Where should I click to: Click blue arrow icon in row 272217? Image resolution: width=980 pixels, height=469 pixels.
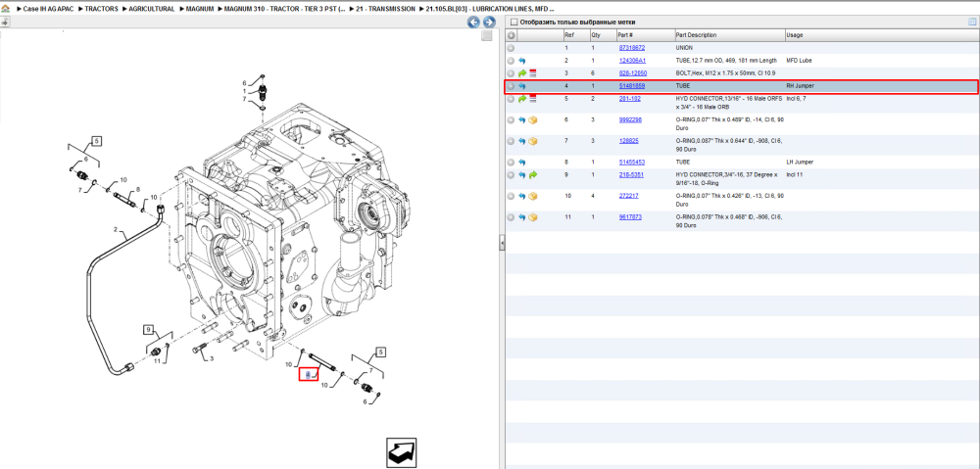[522, 196]
